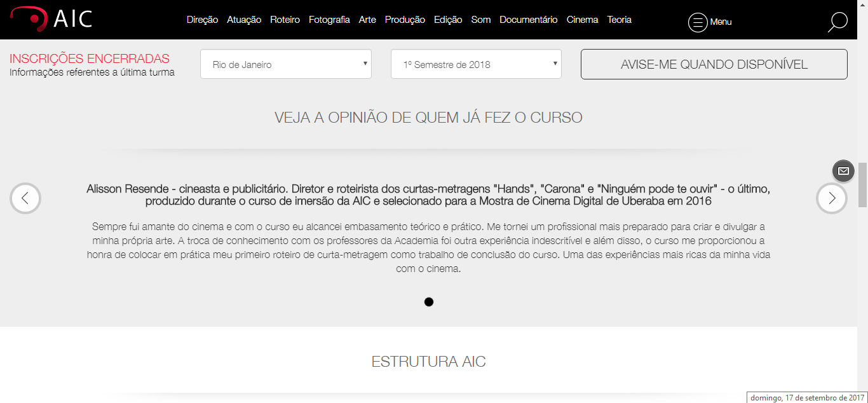Select Atuação in the navigation
The width and height of the screenshot is (868, 403).
pos(244,20)
